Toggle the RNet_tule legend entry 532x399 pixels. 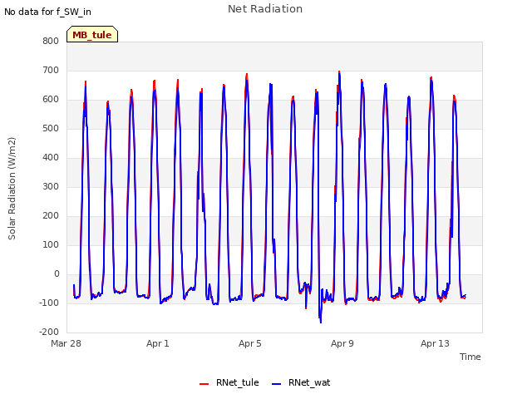(x=229, y=382)
